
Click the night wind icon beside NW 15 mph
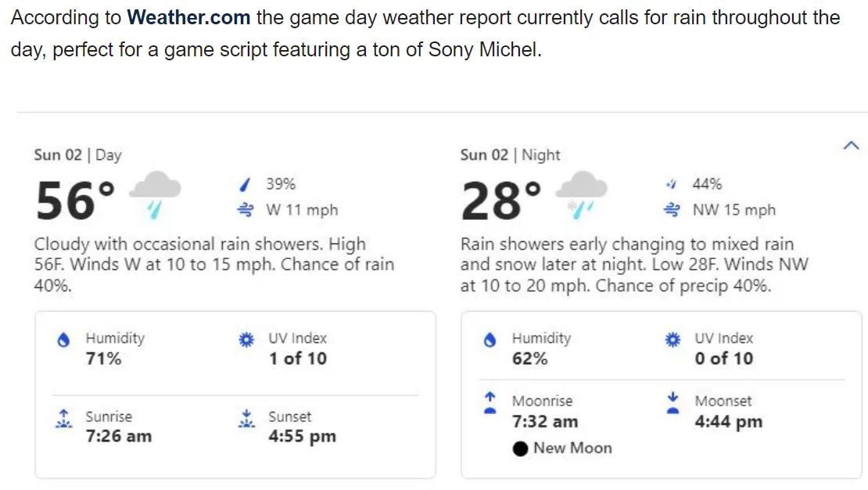click(x=672, y=210)
